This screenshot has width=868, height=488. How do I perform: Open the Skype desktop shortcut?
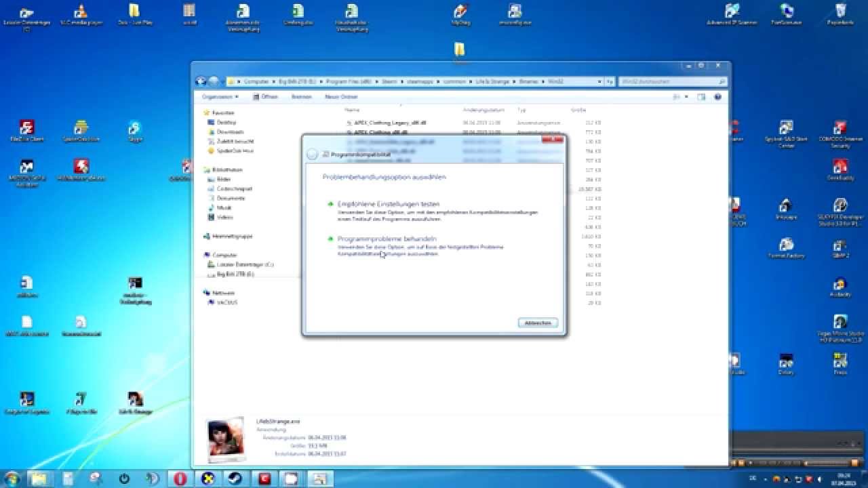click(134, 131)
